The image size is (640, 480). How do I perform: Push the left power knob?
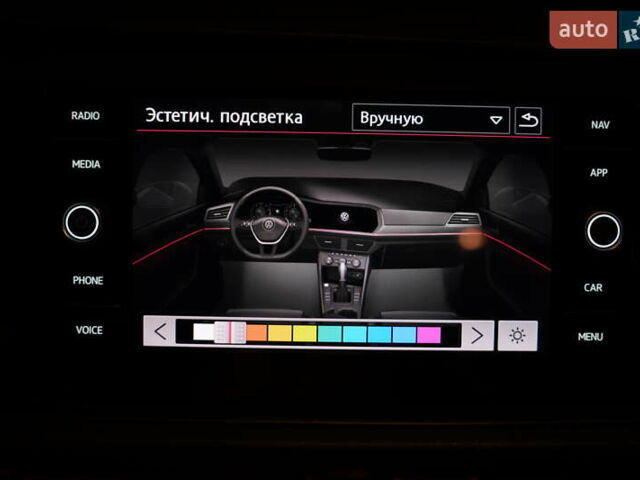pyautogui.click(x=82, y=222)
